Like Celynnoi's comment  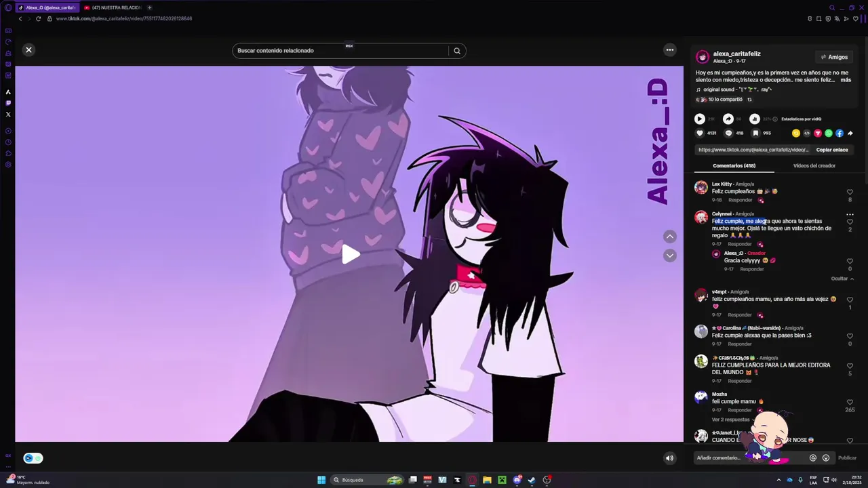[850, 222]
